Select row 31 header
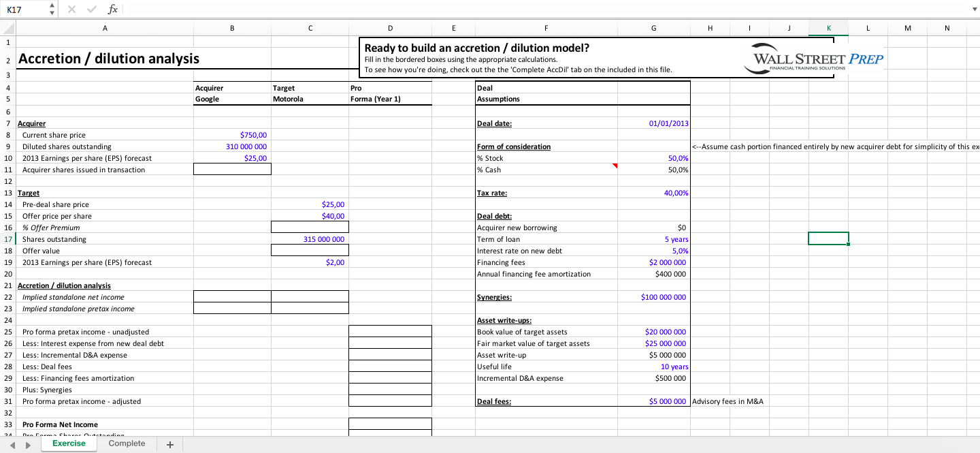The width and height of the screenshot is (980, 453). tap(8, 401)
